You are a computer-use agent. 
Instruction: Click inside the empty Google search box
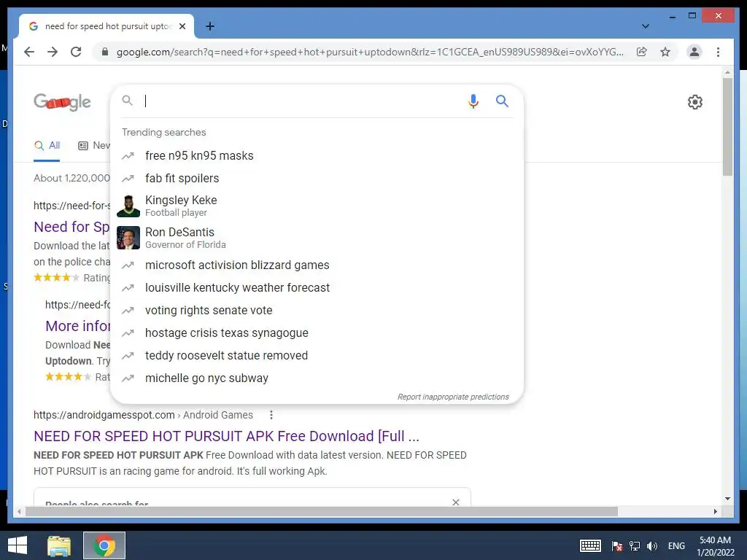point(303,101)
